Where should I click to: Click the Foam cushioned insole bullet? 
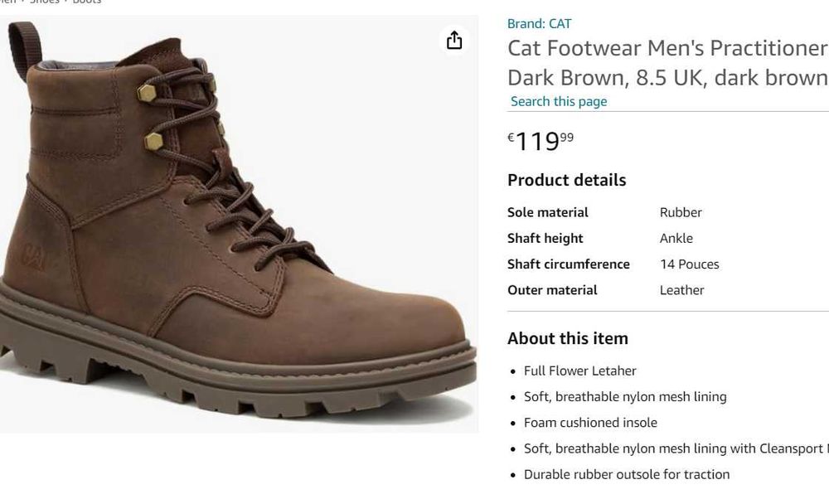(589, 423)
